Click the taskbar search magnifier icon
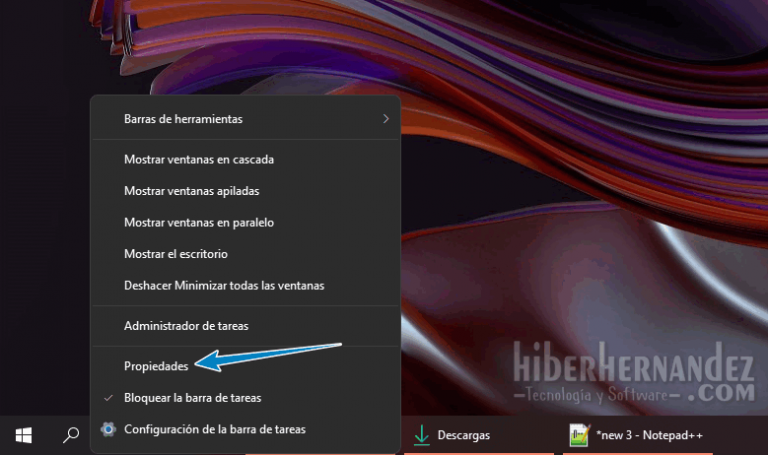The height and width of the screenshot is (455, 768). (71, 435)
